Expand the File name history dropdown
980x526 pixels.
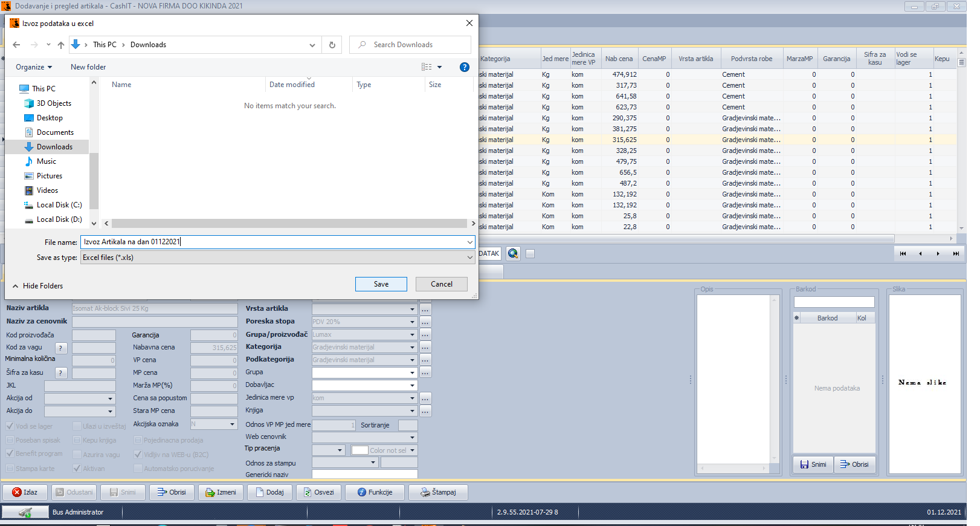point(469,242)
